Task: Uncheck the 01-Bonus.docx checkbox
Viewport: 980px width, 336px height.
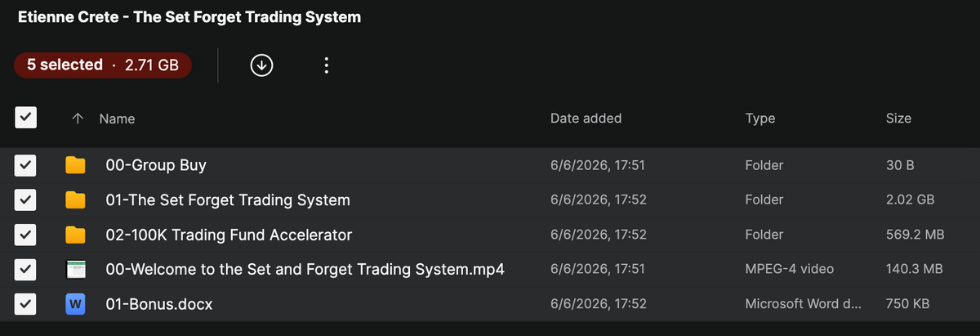Action: 26,305
